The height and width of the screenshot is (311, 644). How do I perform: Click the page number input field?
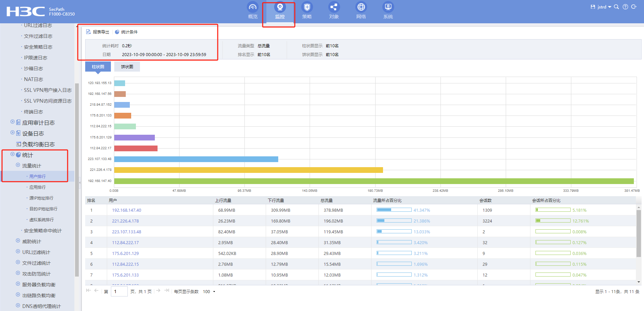(119, 292)
